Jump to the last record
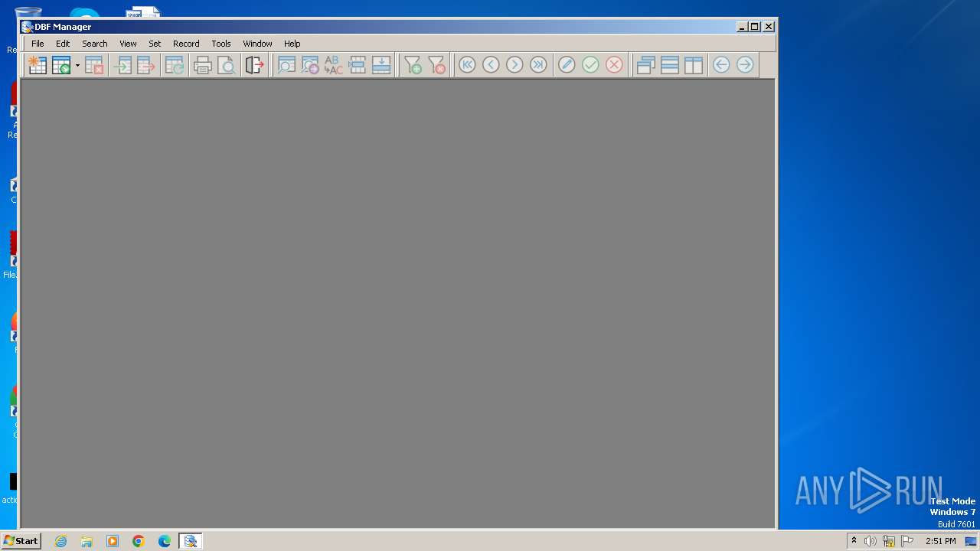The height and width of the screenshot is (551, 980). click(538, 65)
